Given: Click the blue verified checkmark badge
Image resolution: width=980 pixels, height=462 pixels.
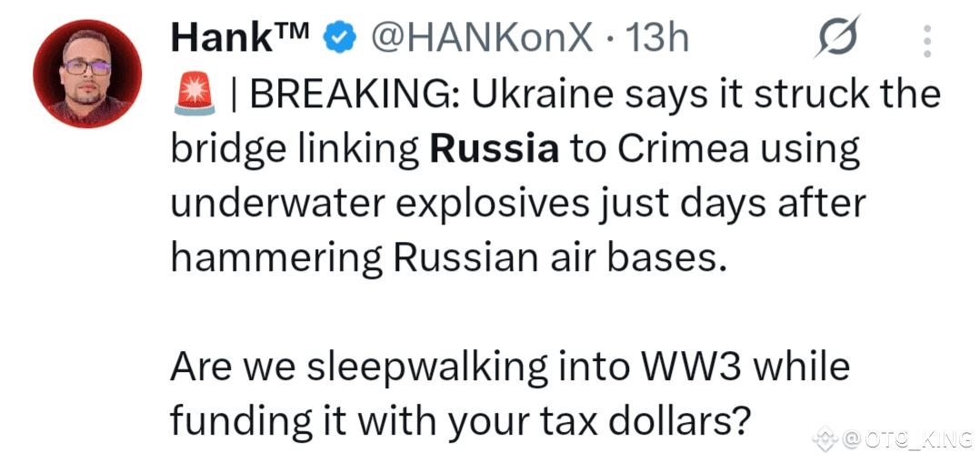Looking at the screenshot, I should (341, 39).
